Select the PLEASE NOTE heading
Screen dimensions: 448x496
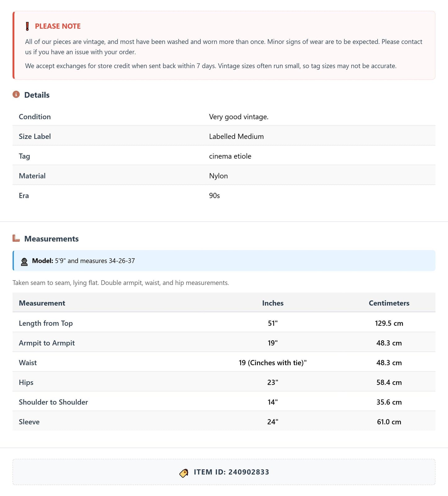(x=58, y=26)
